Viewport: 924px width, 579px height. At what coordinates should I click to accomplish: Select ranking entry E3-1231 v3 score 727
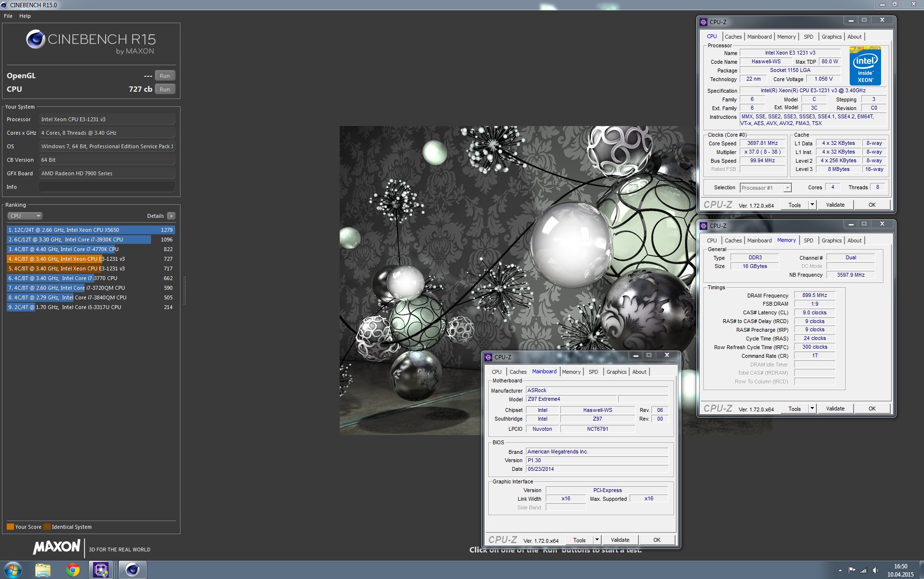(x=91, y=259)
